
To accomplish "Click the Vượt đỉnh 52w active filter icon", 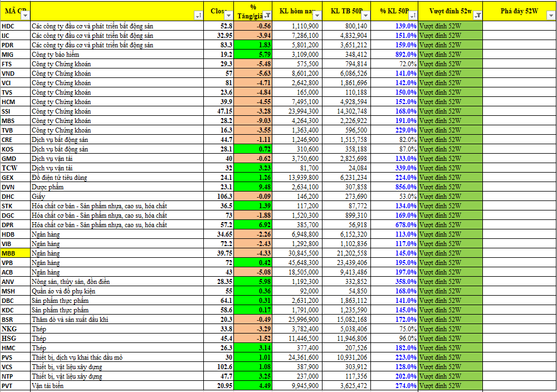I will (477, 15).
